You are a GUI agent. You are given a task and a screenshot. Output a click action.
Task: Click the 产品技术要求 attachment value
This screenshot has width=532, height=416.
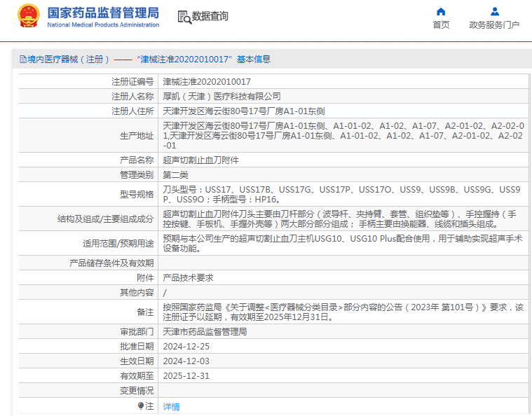(x=188, y=277)
